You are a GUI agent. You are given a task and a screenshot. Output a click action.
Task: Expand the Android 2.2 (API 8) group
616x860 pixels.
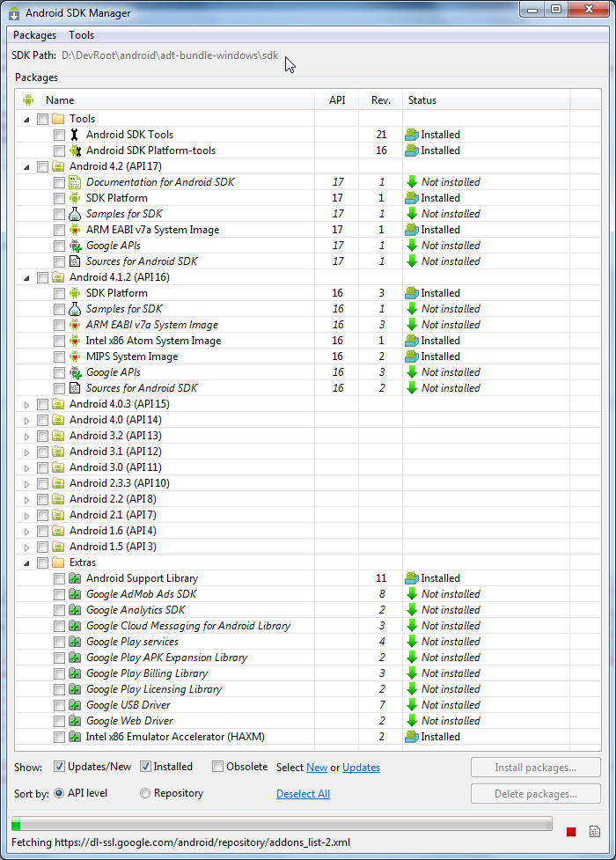(26, 500)
